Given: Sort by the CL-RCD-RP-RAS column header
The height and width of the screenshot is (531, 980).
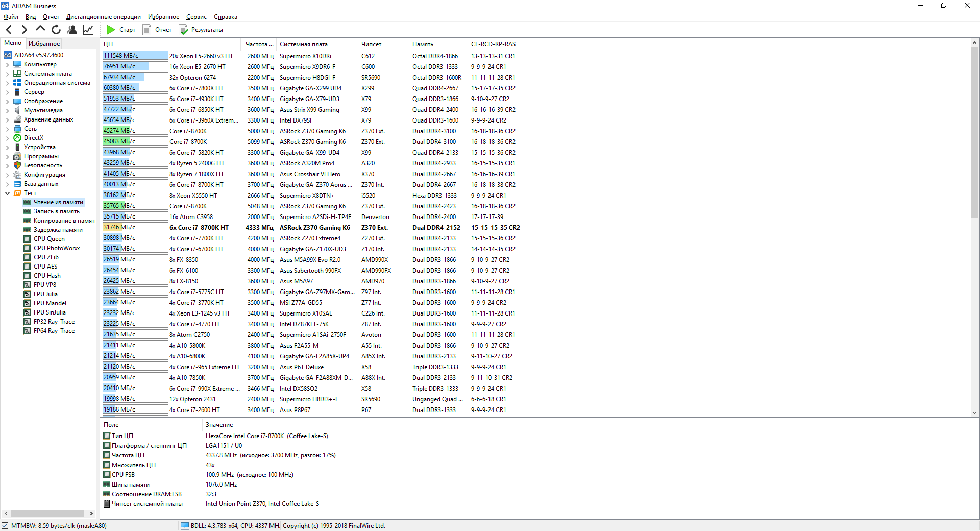Looking at the screenshot, I should point(496,44).
